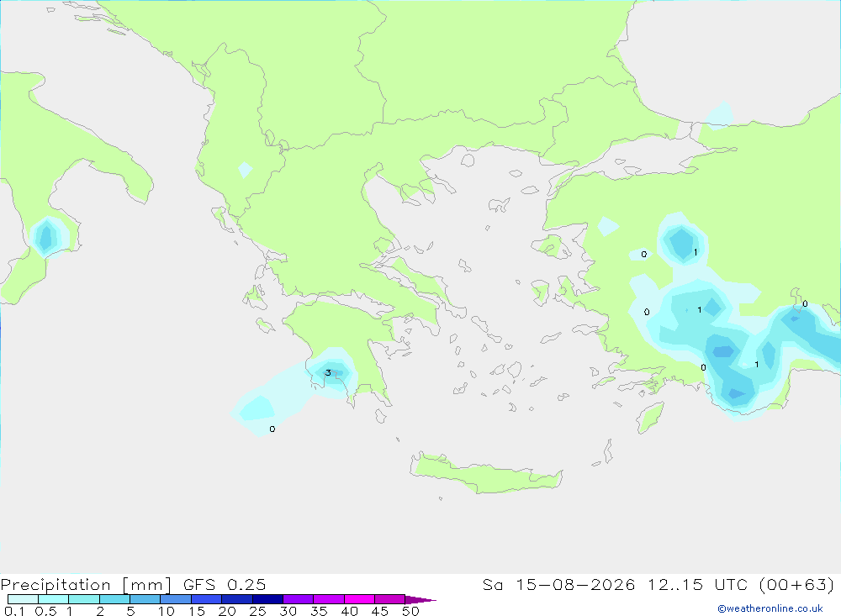Click the 'Sa 15-08-2026 12..15 UTC (00+63)' timestamp

[x=659, y=584]
